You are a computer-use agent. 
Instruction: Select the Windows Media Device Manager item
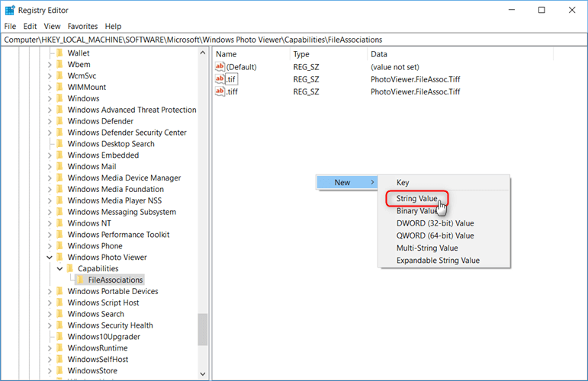click(x=124, y=178)
